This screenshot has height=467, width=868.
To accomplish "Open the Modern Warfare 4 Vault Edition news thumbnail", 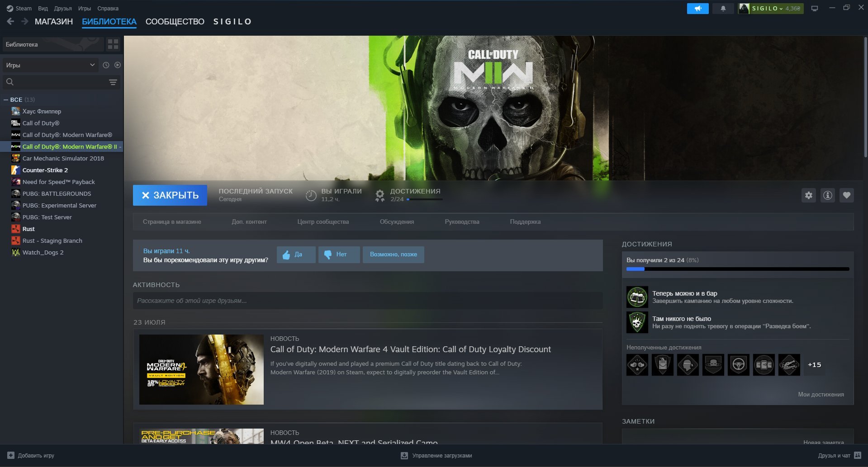I will click(x=201, y=369).
